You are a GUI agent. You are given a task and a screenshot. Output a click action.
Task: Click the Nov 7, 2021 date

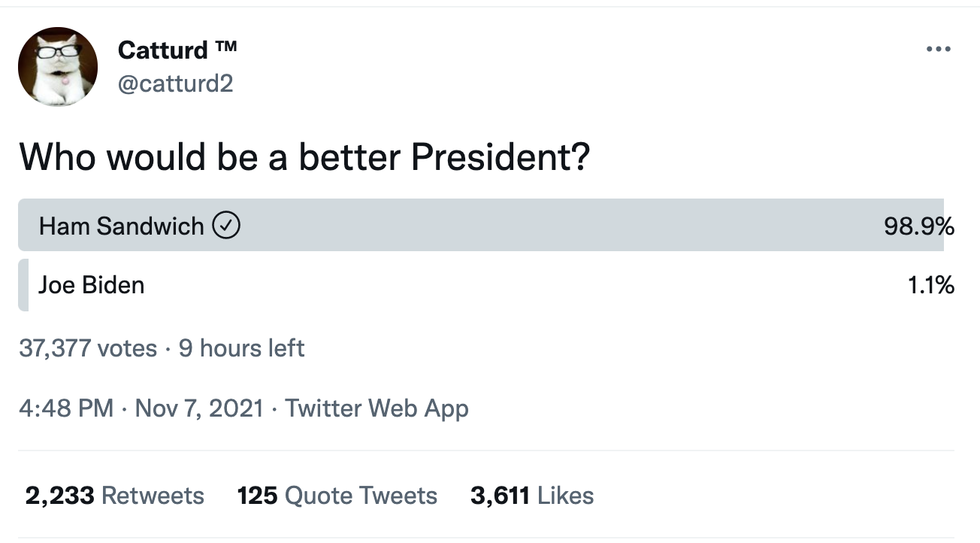click(x=199, y=408)
